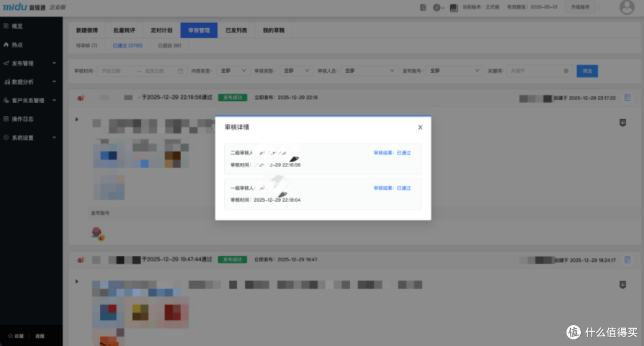The height and width of the screenshot is (346, 644).
Task: Click Weibo icon on the 22:18:56 post
Action: 80,98
